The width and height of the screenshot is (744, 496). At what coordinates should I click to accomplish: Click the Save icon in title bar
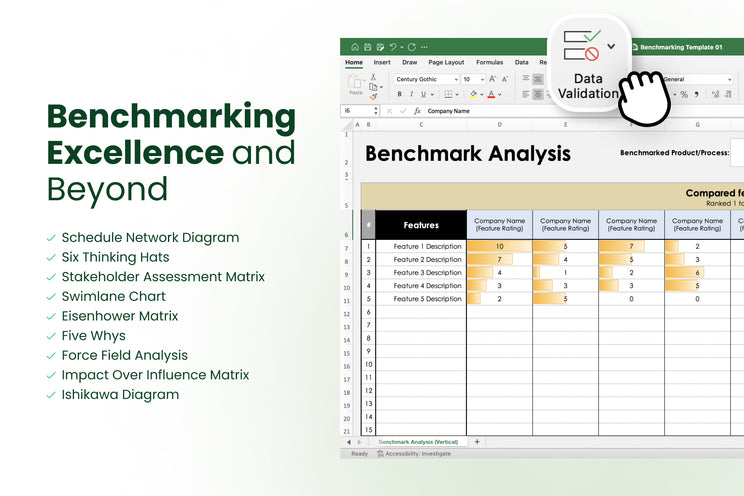pos(368,46)
